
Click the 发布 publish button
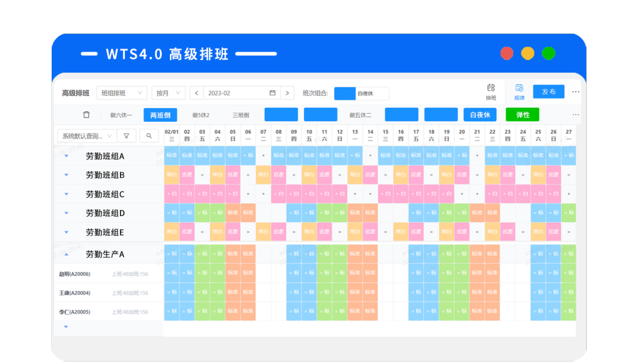pyautogui.click(x=549, y=92)
